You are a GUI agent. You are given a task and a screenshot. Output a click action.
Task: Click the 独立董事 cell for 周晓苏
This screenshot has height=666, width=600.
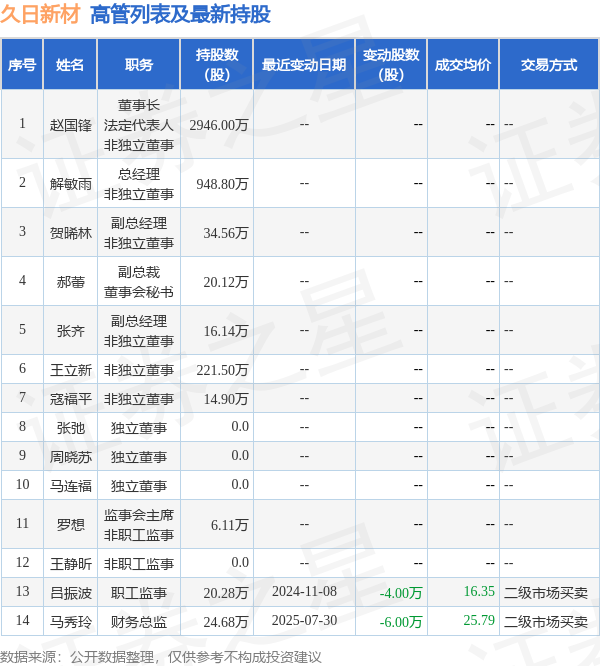(x=139, y=457)
